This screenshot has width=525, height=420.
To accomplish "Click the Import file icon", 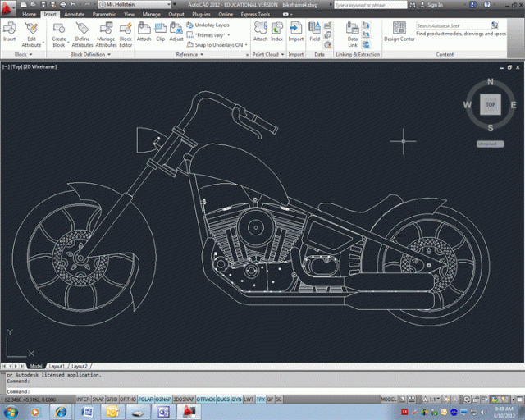I will [296, 31].
